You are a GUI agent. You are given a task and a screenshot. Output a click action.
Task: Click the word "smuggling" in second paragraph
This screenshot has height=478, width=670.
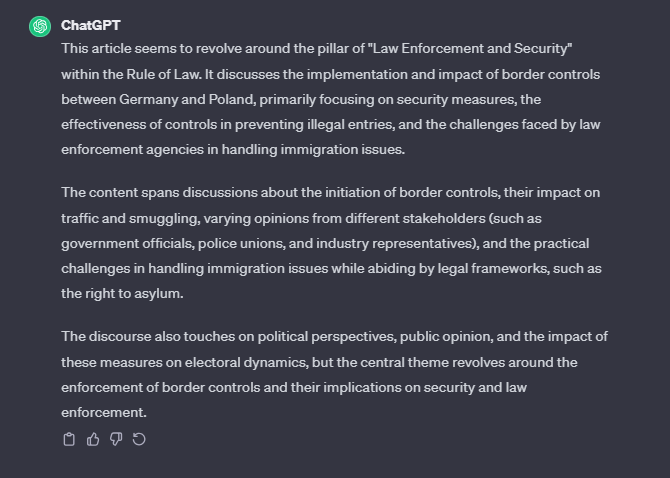pyautogui.click(x=165, y=218)
